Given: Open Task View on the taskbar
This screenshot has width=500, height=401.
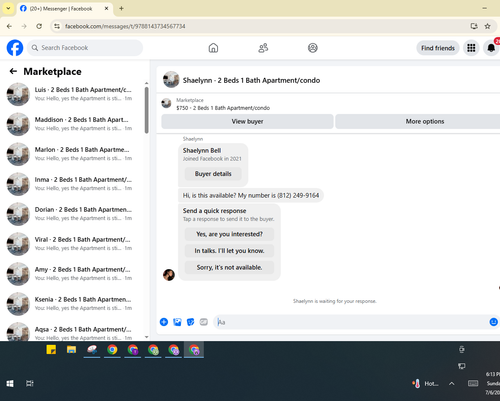Looking at the screenshot, I should pos(30,384).
